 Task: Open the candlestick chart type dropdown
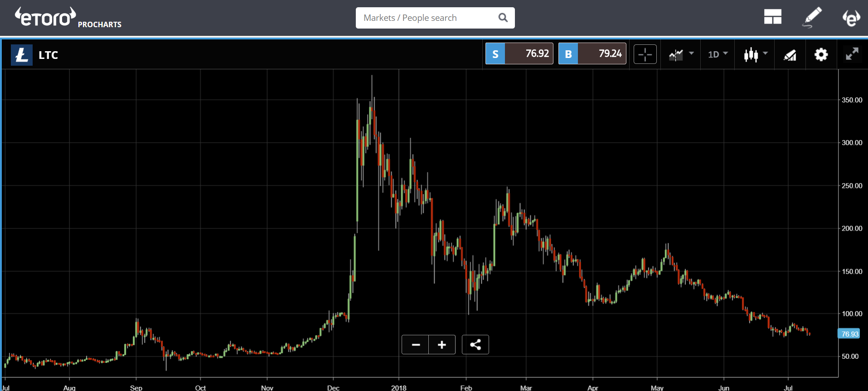click(x=755, y=55)
